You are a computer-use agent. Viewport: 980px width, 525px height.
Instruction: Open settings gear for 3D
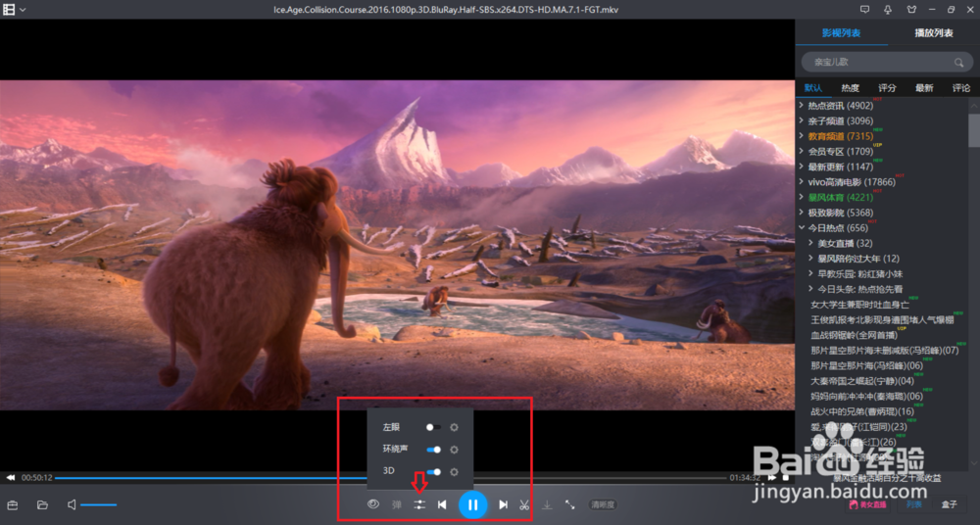[455, 472]
